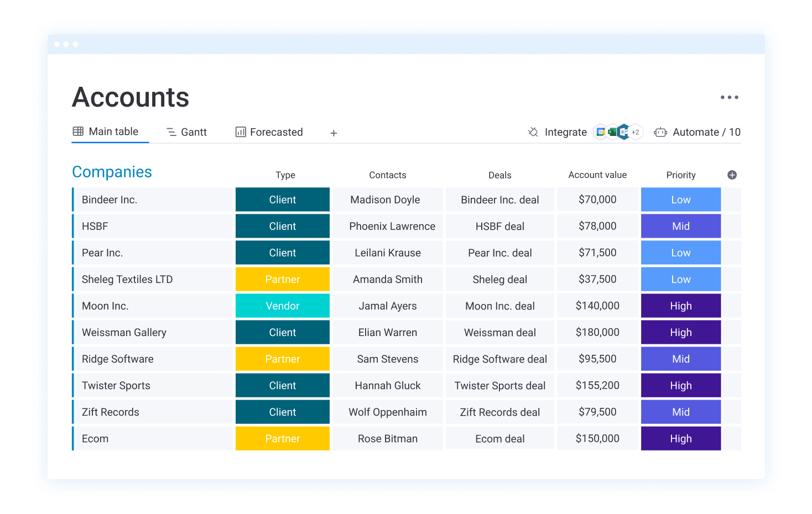
Task: Click Ridge Software Mid priority cell
Action: pyautogui.click(x=681, y=359)
